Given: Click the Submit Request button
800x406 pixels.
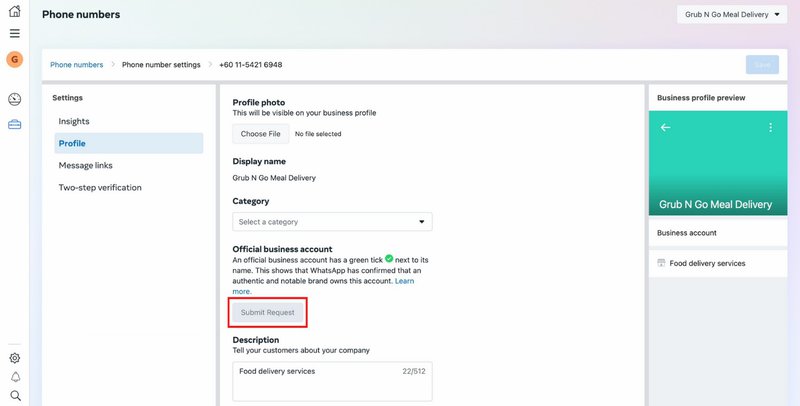Looking at the screenshot, I should 268,312.
